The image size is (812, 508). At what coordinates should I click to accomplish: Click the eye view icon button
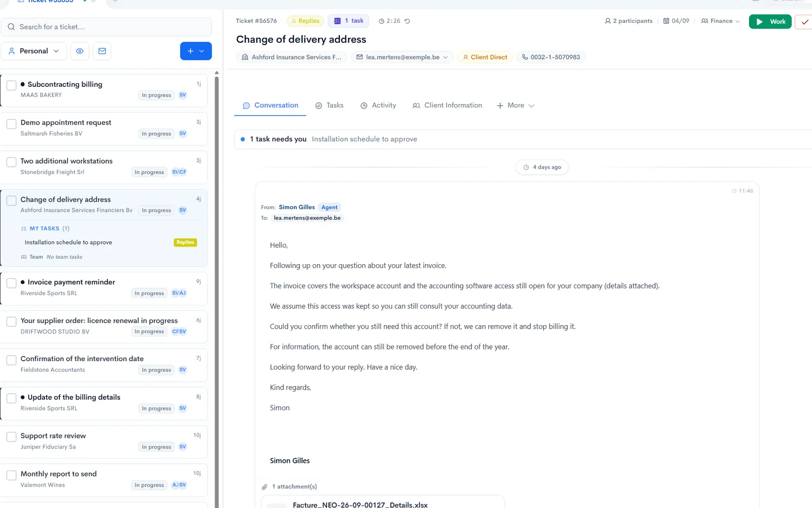(80, 51)
